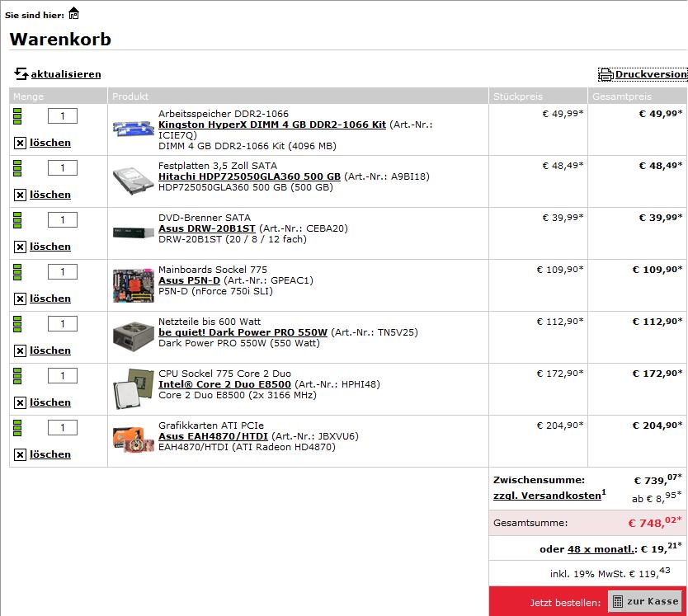The height and width of the screenshot is (616, 688).
Task: Click the Menge column header
Action: (59, 96)
